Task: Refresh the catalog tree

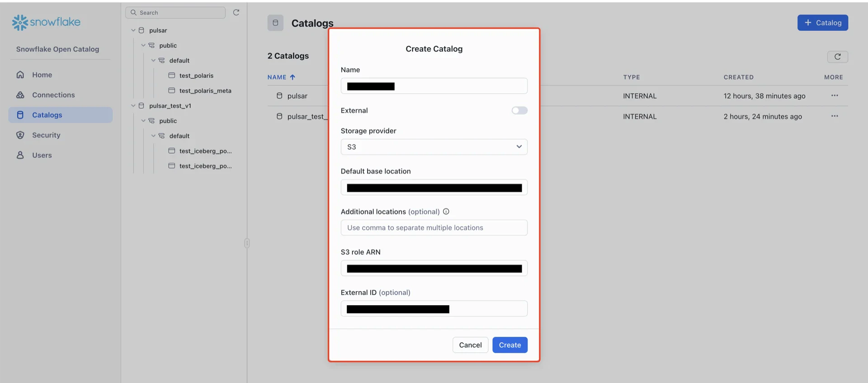Action: (236, 13)
